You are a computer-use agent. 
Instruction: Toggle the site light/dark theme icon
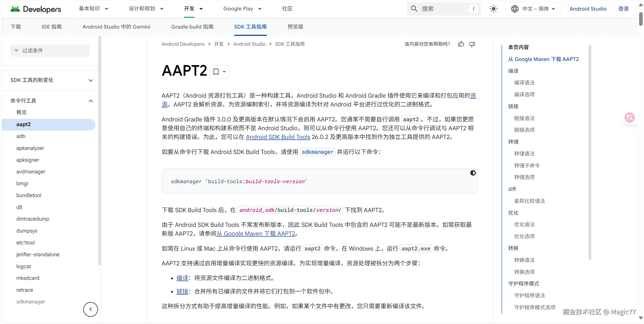[x=493, y=9]
